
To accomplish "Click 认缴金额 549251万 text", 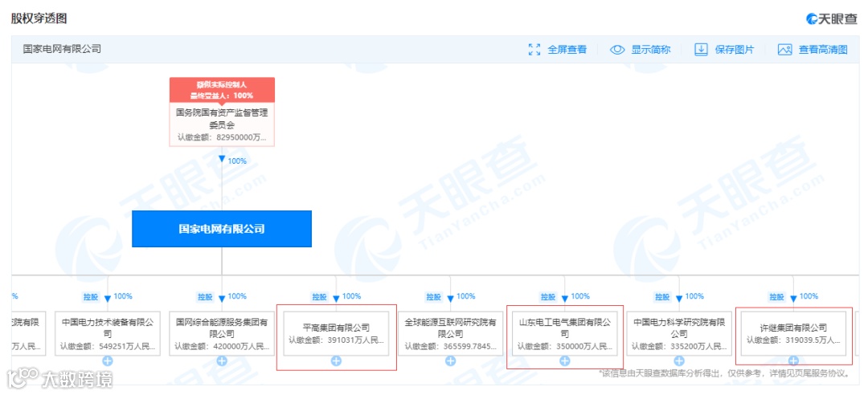I will (108, 347).
